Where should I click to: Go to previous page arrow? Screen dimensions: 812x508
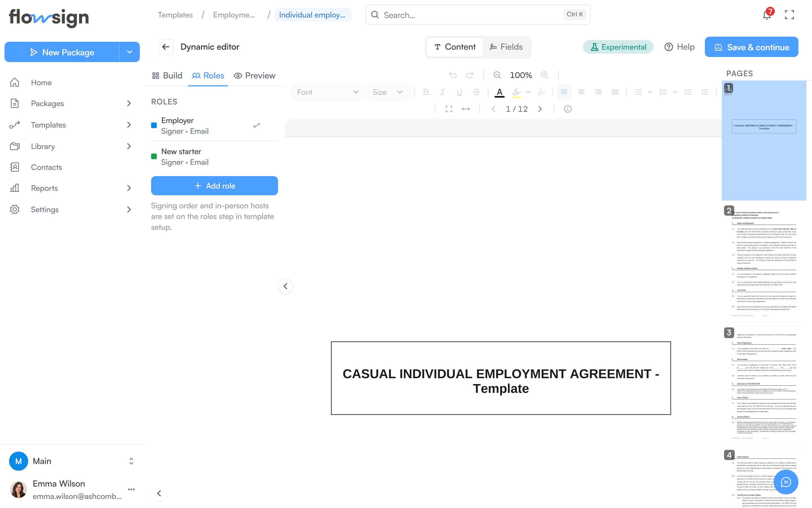tap(493, 109)
